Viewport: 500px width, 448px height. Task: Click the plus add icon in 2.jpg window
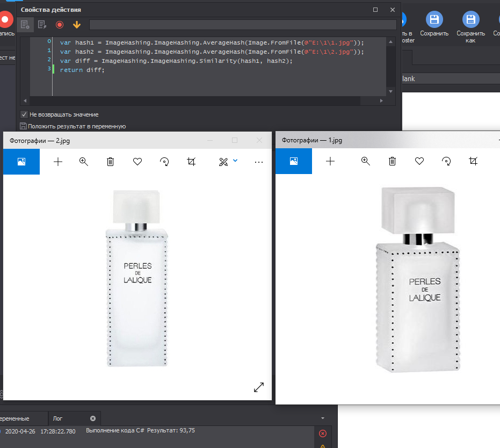(57, 162)
